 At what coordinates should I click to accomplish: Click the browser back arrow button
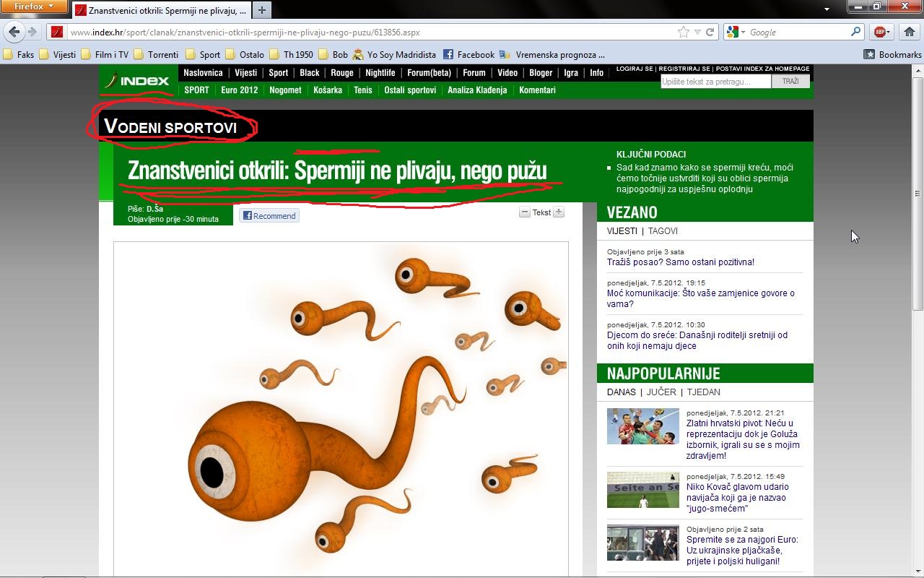point(14,32)
